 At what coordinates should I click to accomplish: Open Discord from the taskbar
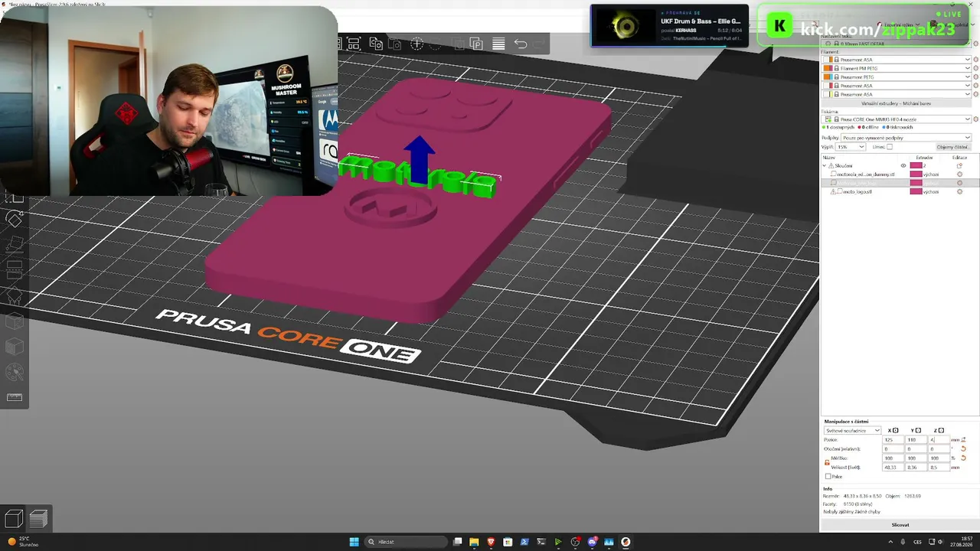pos(592,542)
